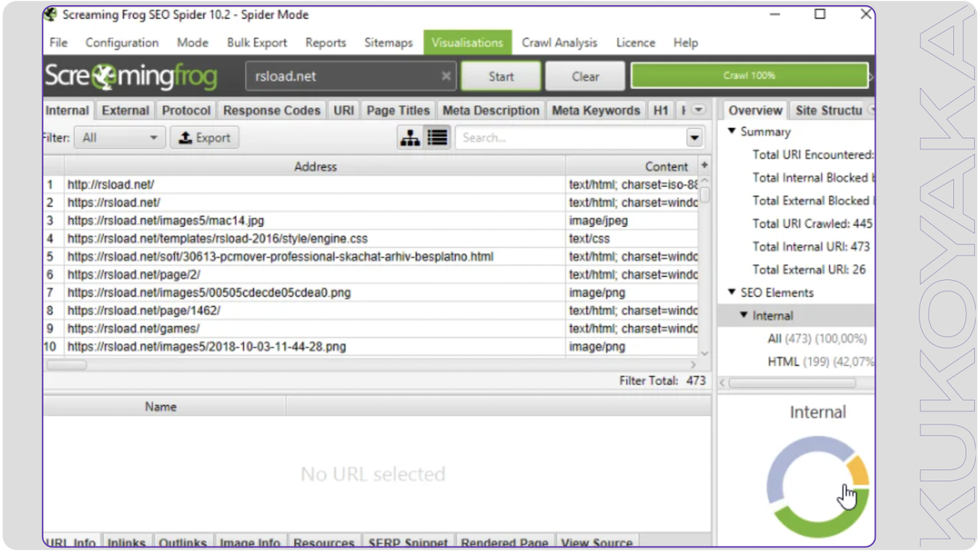Select All (473) under Internal
980x551 pixels.
click(817, 338)
